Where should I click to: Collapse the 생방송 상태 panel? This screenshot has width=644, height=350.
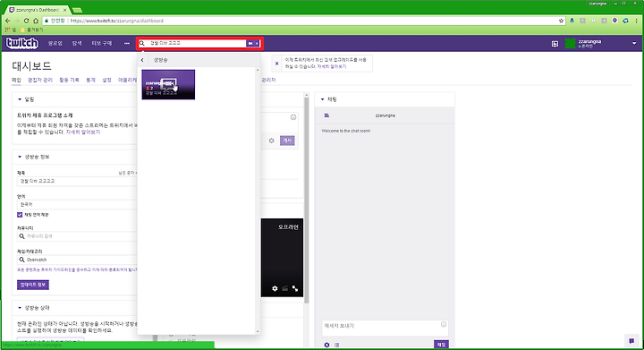[20, 308]
